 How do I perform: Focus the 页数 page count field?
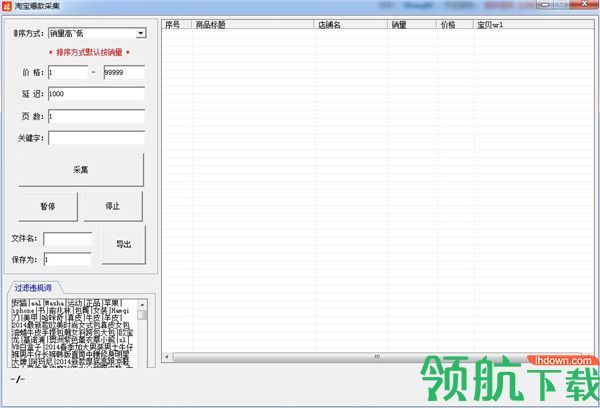[96, 116]
